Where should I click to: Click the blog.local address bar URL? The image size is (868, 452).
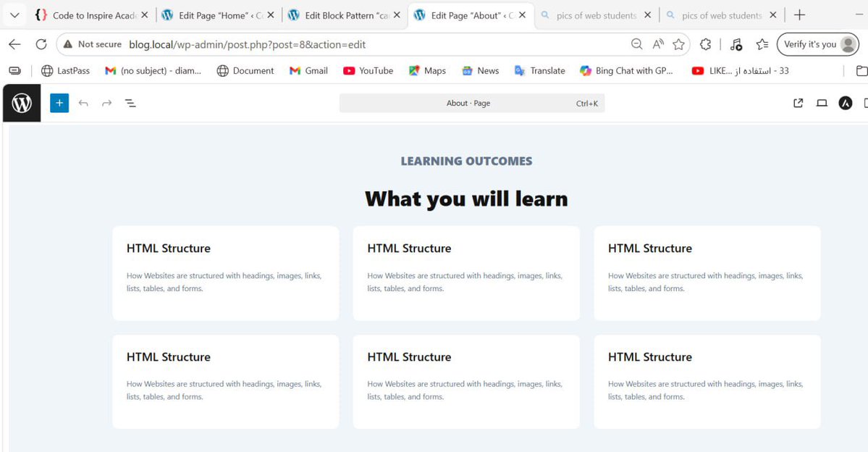click(248, 44)
